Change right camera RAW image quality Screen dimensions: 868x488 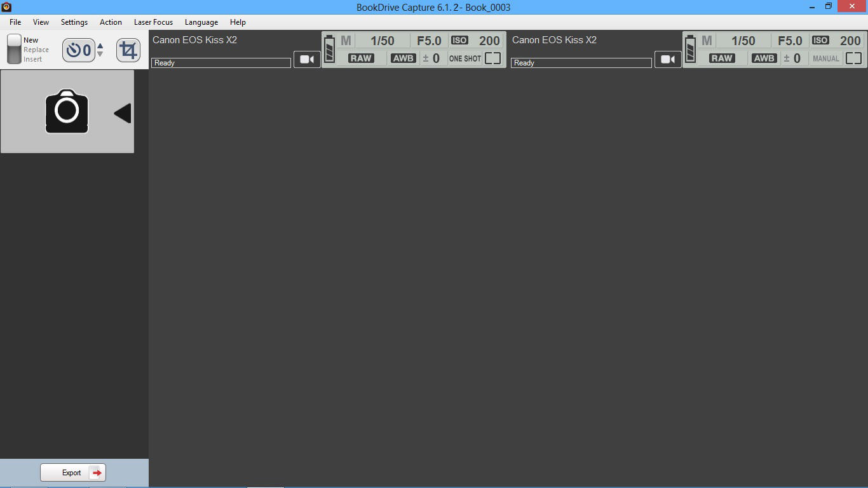(x=722, y=58)
